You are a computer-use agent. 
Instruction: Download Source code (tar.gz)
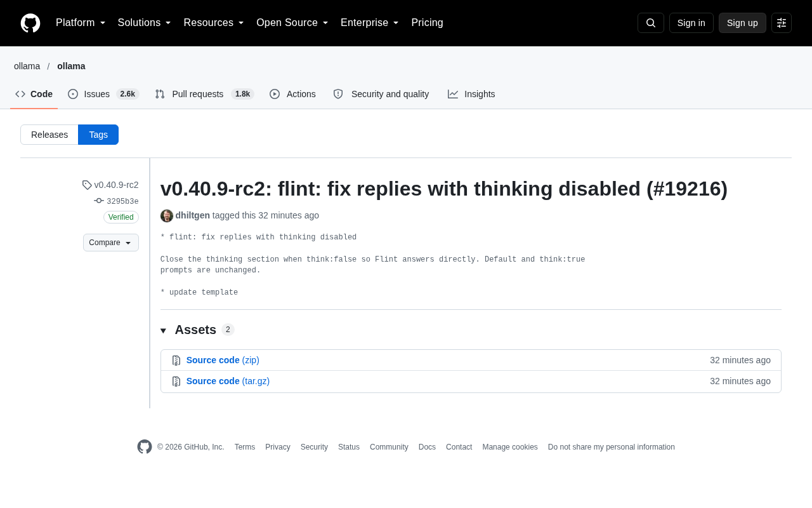[x=228, y=381]
